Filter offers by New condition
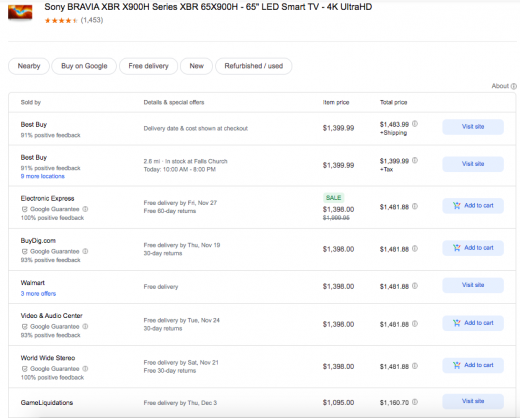This screenshot has width=520, height=418. 196,66
